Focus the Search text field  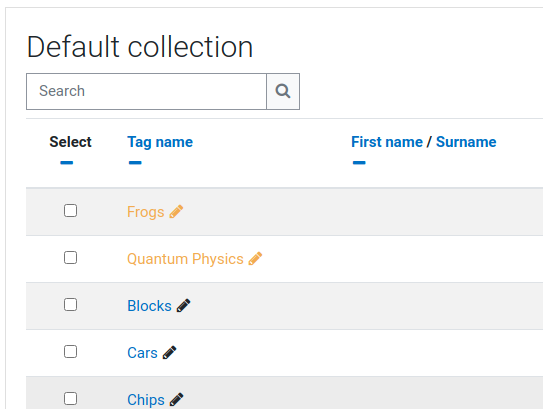(x=146, y=91)
